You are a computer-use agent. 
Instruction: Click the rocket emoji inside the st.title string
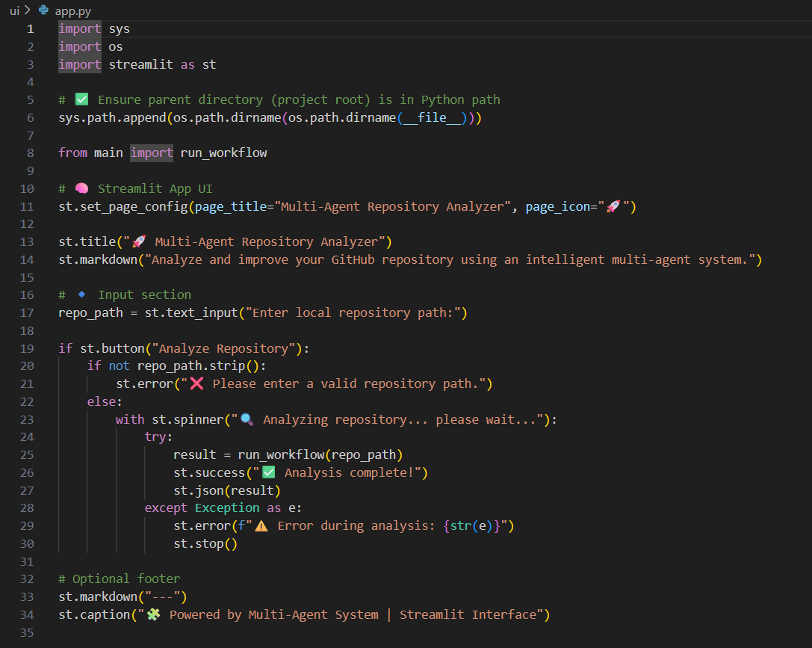point(138,241)
